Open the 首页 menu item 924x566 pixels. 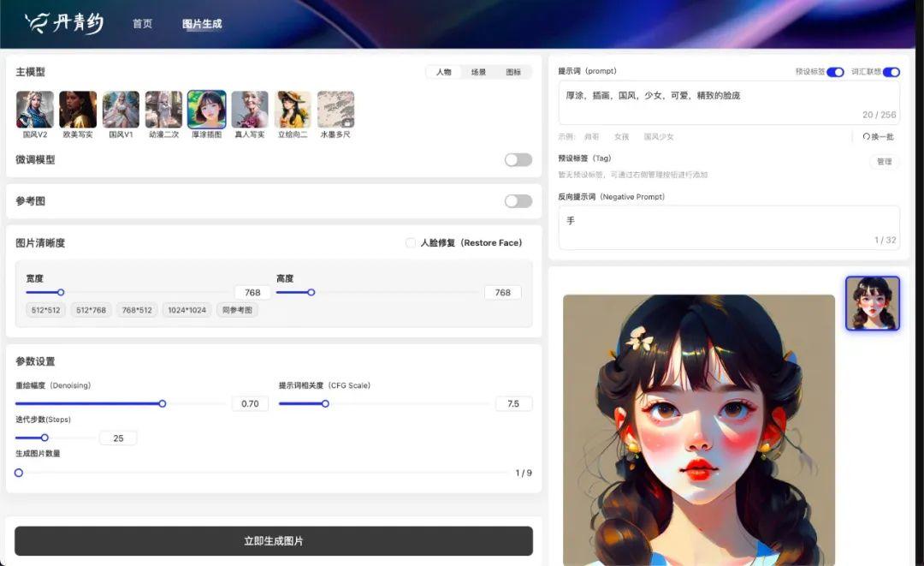point(142,23)
